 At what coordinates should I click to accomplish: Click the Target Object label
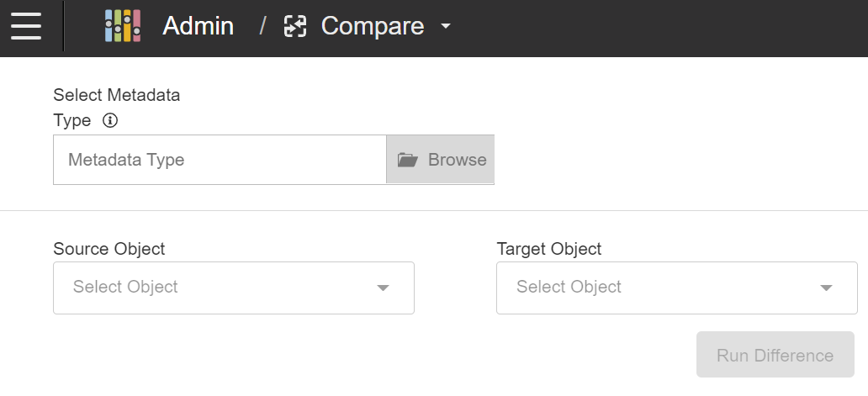click(549, 249)
